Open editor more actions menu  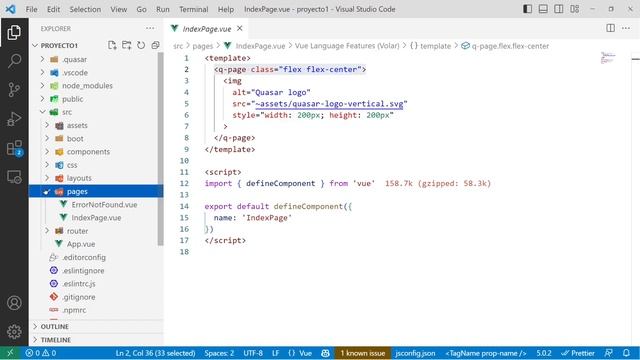[626, 28]
